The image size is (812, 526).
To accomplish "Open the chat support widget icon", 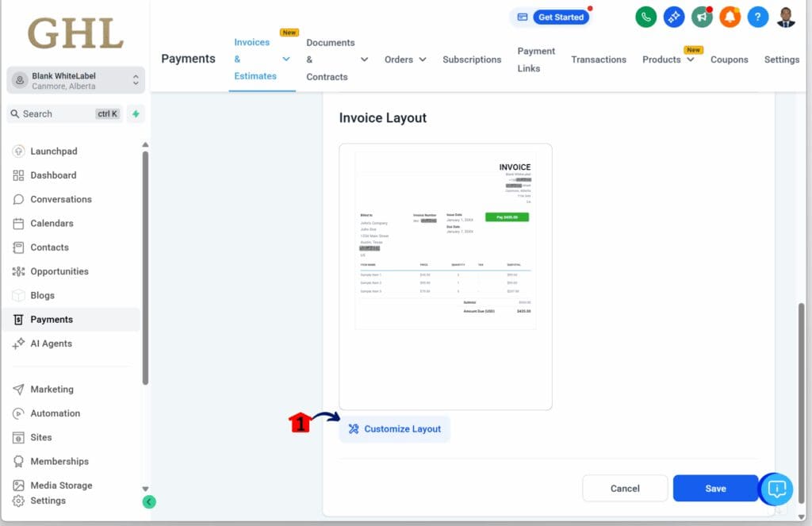I will coord(776,489).
